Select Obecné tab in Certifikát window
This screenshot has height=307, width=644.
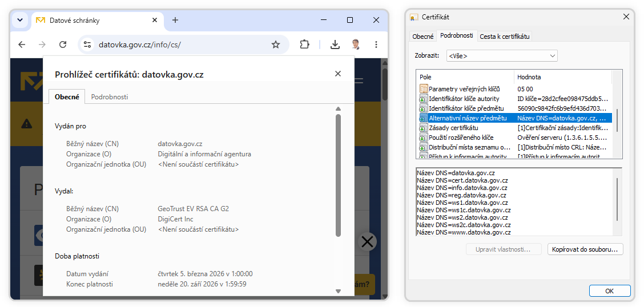click(422, 36)
